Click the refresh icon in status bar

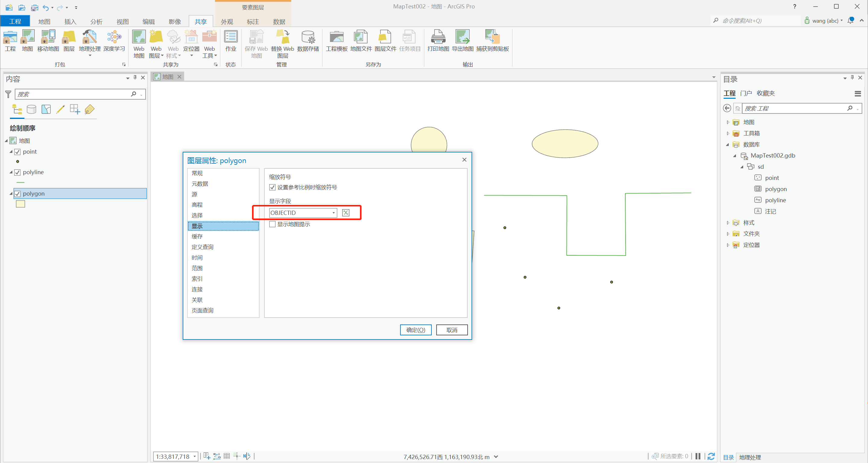click(711, 456)
